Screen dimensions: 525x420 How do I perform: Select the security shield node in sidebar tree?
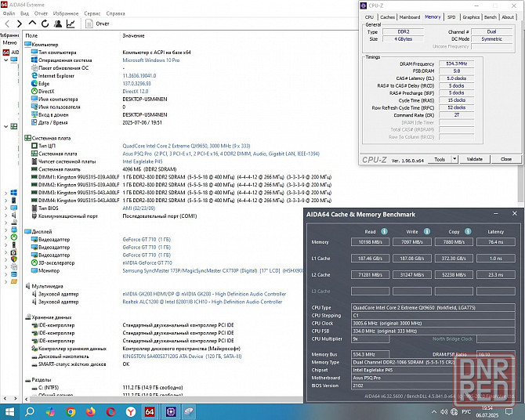pyautogui.click(x=14, y=259)
